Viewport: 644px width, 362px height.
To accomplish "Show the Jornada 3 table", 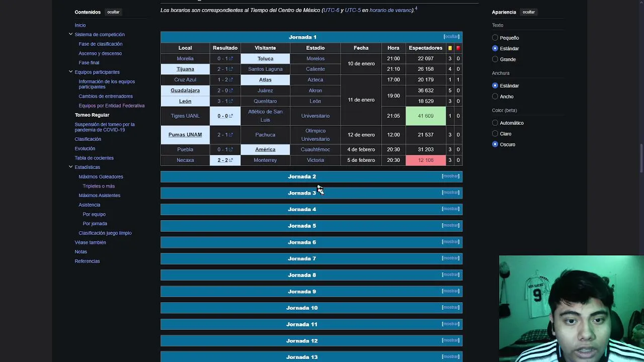I will [450, 193].
